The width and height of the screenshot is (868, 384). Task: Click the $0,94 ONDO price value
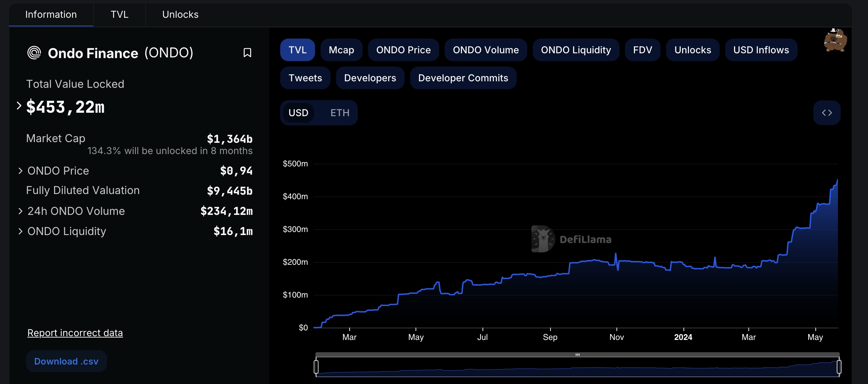click(236, 170)
